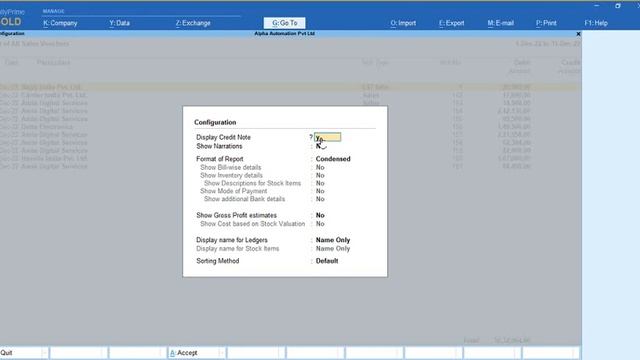Click the Display Credit Note label
This screenshot has height=360, width=640.
223,137
